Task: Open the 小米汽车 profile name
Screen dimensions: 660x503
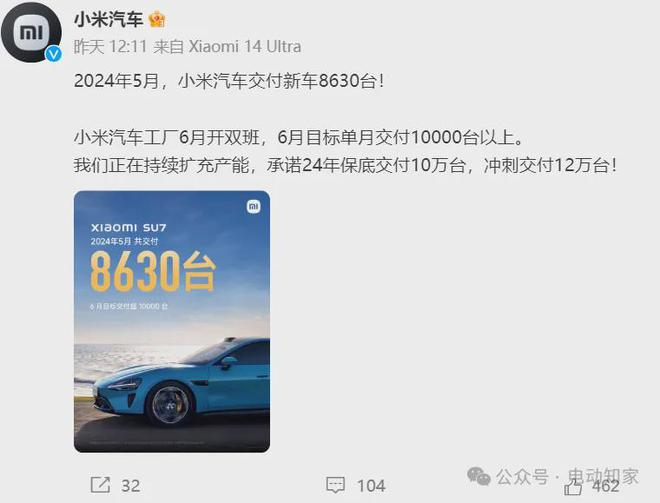Action: (109, 19)
